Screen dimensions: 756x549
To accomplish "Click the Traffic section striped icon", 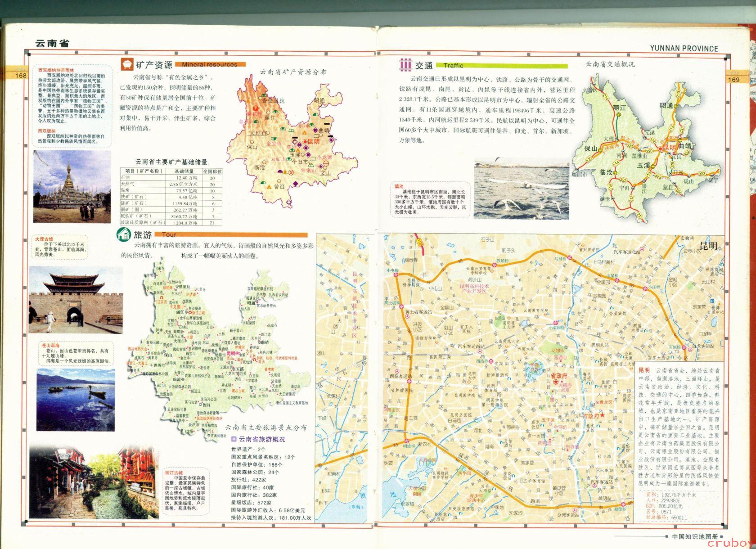I will point(405,65).
